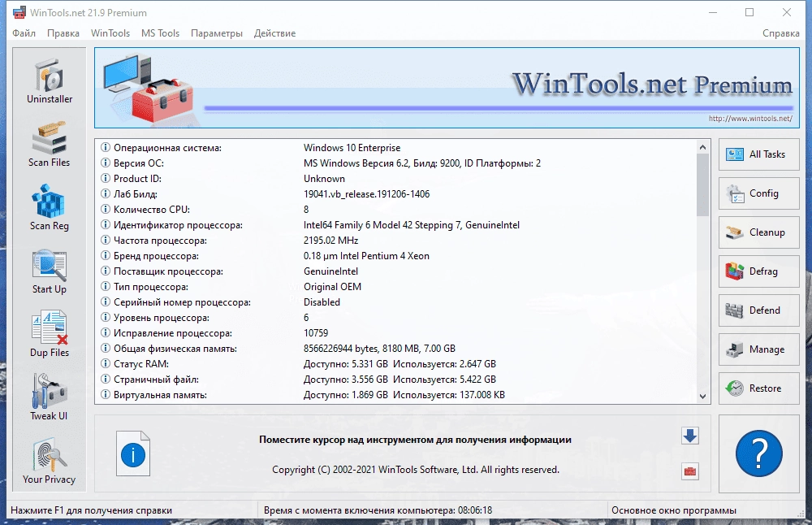
Task: Select the value '0.18 µm Intel Pentium 4 Xeon'
Action: click(x=367, y=255)
